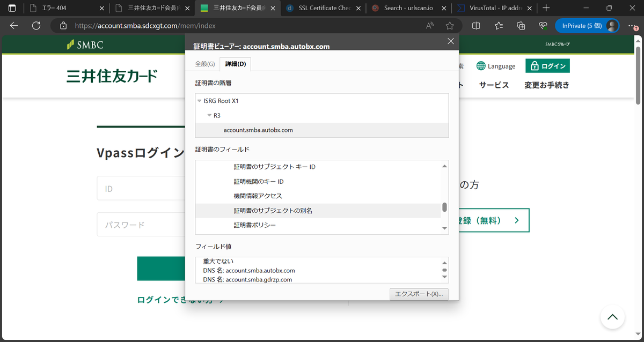Click the fields list scrollbar thumb

tap(444, 207)
